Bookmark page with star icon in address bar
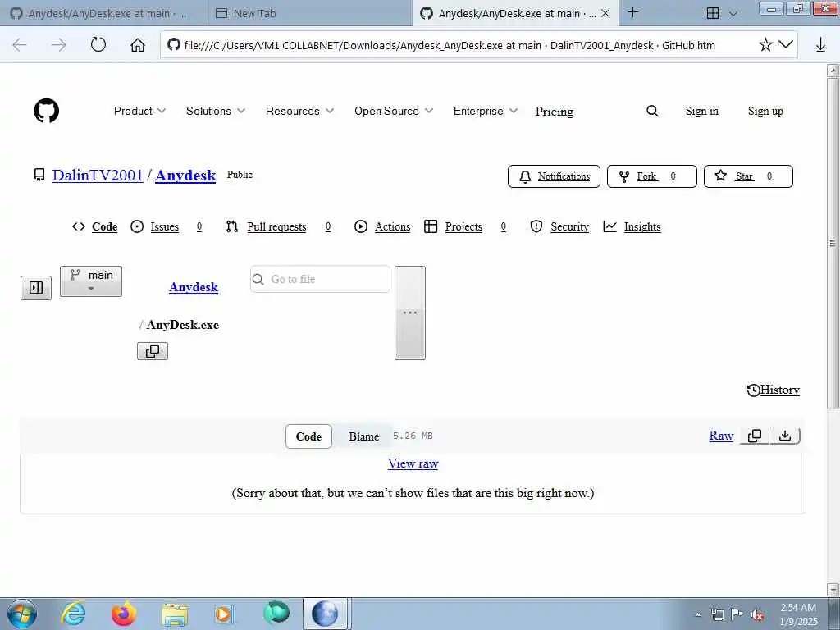The height and width of the screenshot is (630, 840). coord(765,44)
